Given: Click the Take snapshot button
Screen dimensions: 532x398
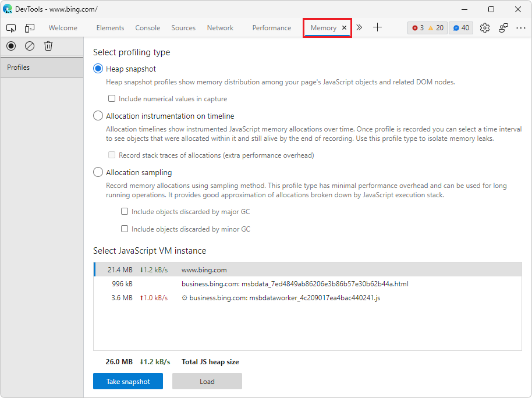Looking at the screenshot, I should click(x=127, y=381).
